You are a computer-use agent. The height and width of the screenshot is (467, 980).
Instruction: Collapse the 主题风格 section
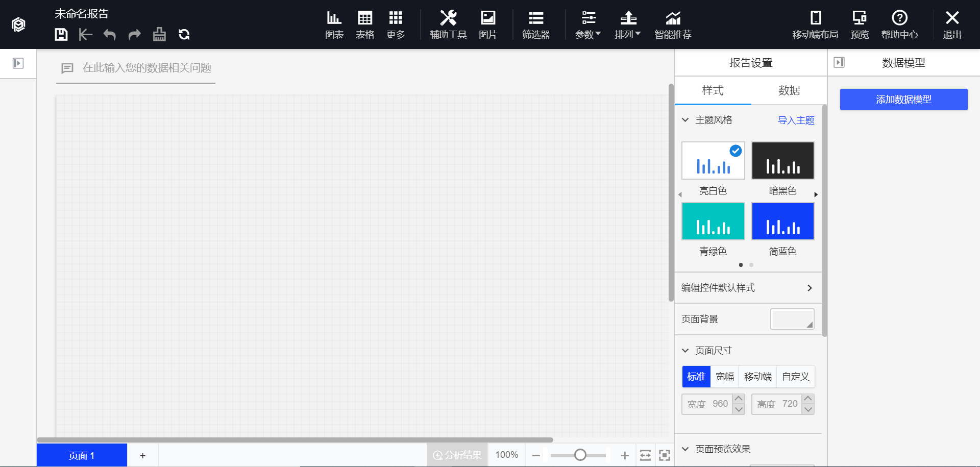(x=685, y=120)
